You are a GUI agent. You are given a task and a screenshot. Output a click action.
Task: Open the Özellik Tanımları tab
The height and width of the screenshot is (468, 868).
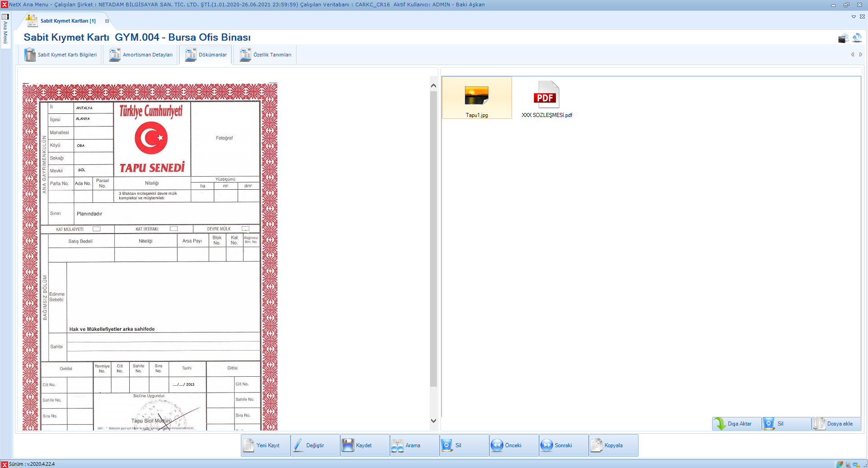click(266, 55)
